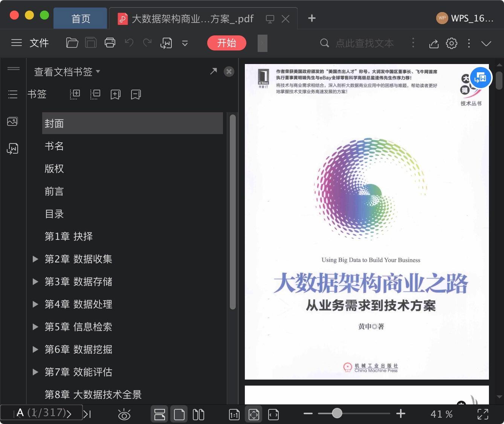Toggle two-page view mode
Screen dimensions: 504x424
(x=199, y=415)
